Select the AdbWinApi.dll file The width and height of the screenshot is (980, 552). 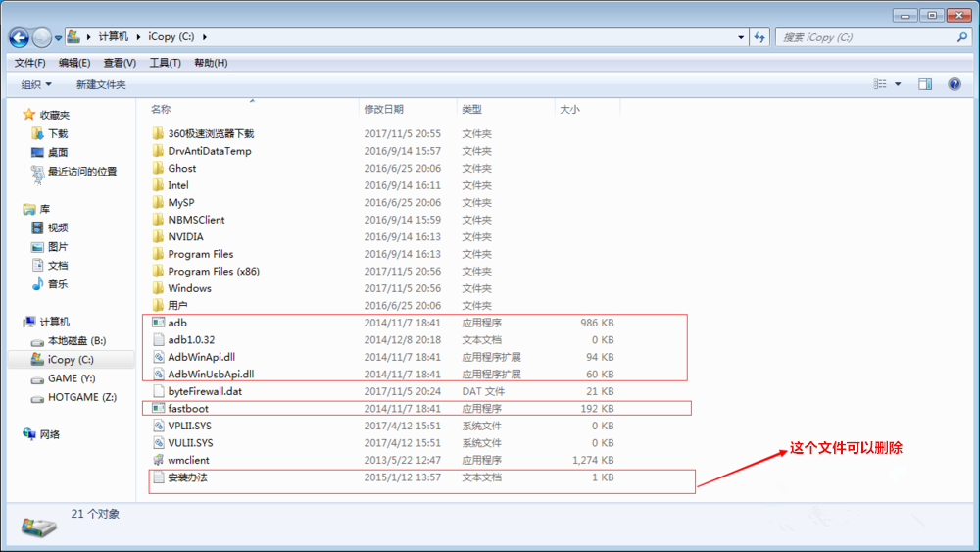tap(201, 357)
